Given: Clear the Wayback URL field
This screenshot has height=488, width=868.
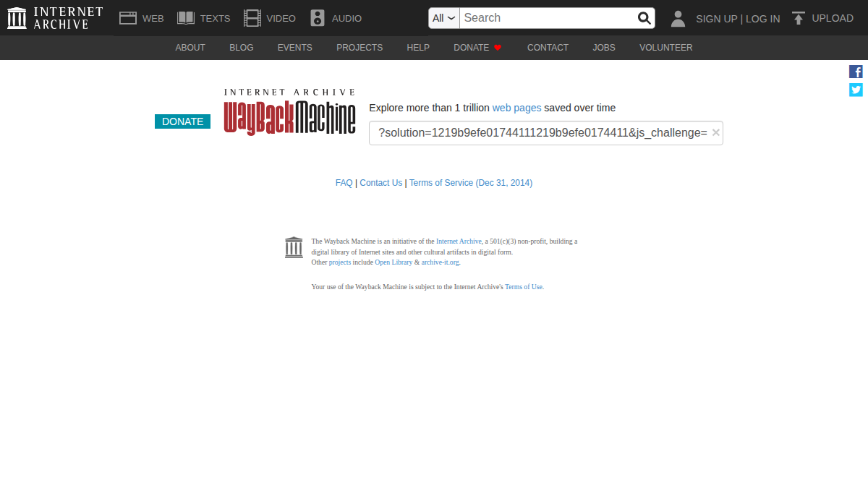Looking at the screenshot, I should click(x=715, y=132).
